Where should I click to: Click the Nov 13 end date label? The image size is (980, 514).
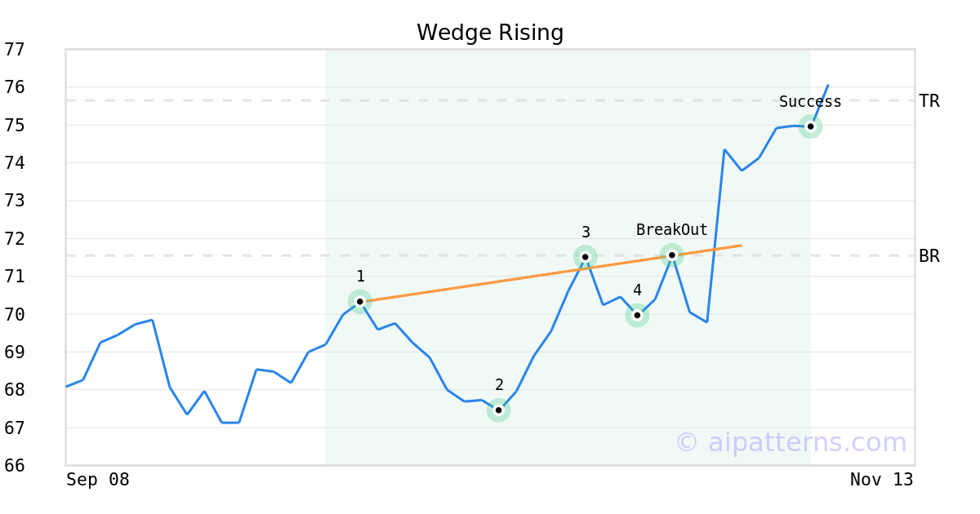pyautogui.click(x=881, y=480)
